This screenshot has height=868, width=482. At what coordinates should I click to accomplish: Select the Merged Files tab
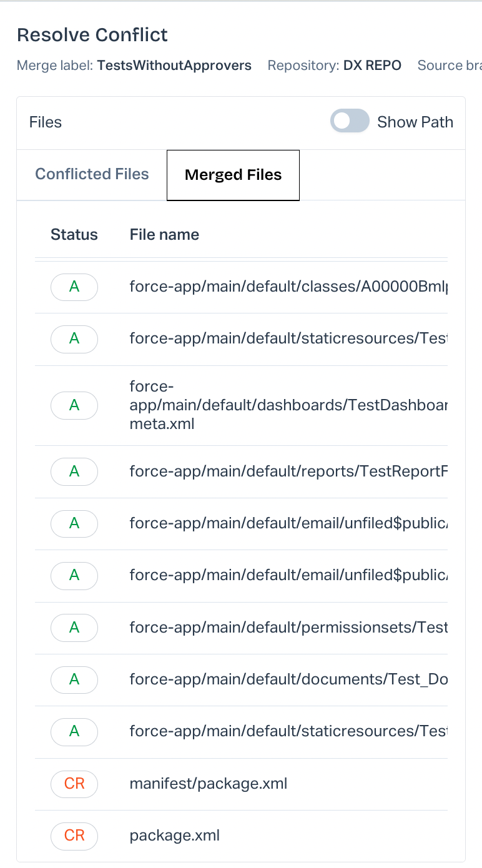coord(233,175)
